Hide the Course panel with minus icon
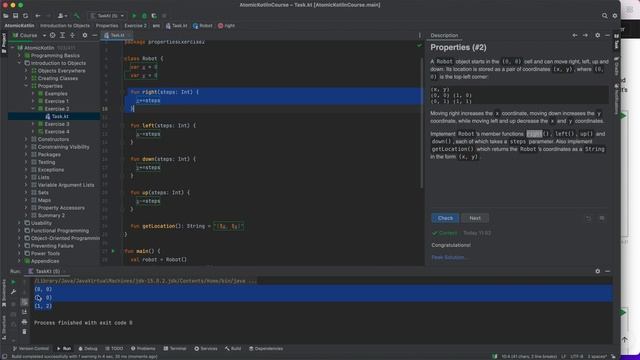 pyautogui.click(x=95, y=35)
